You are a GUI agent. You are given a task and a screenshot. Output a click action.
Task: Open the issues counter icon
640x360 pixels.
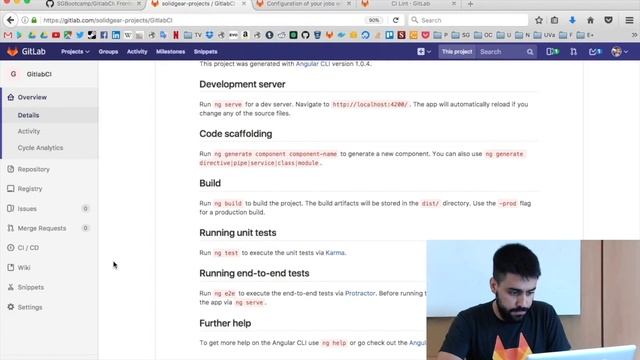pos(552,52)
